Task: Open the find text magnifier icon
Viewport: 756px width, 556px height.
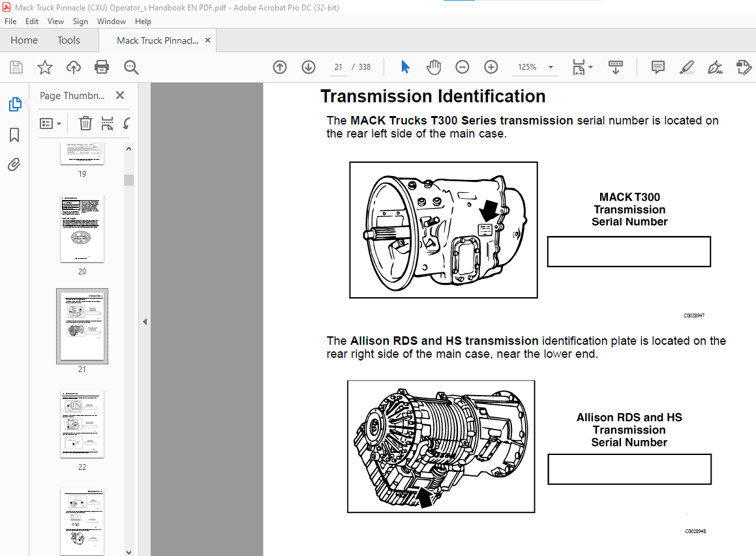Action: [x=131, y=67]
